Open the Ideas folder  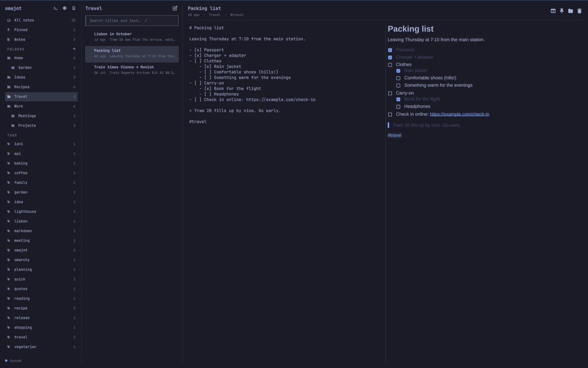tap(41, 77)
